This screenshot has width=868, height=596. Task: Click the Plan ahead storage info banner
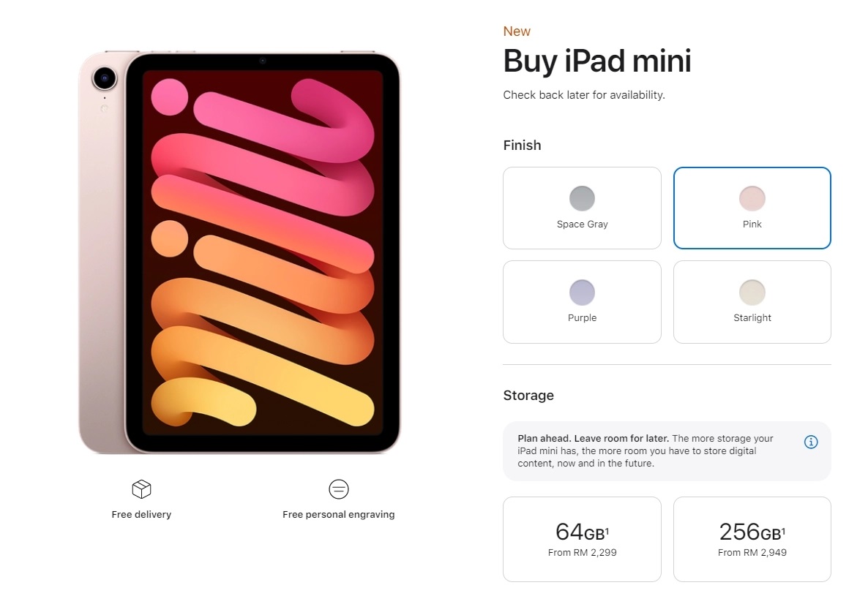[x=667, y=451]
